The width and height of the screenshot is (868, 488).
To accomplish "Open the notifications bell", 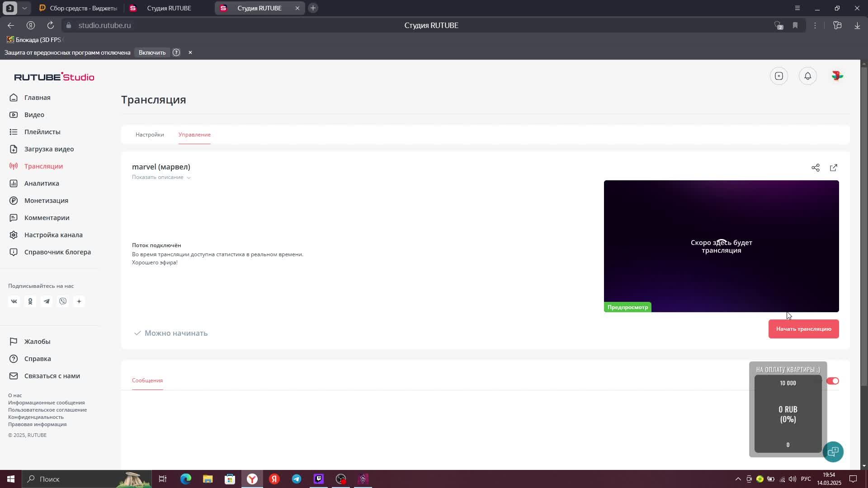I will 807,76.
